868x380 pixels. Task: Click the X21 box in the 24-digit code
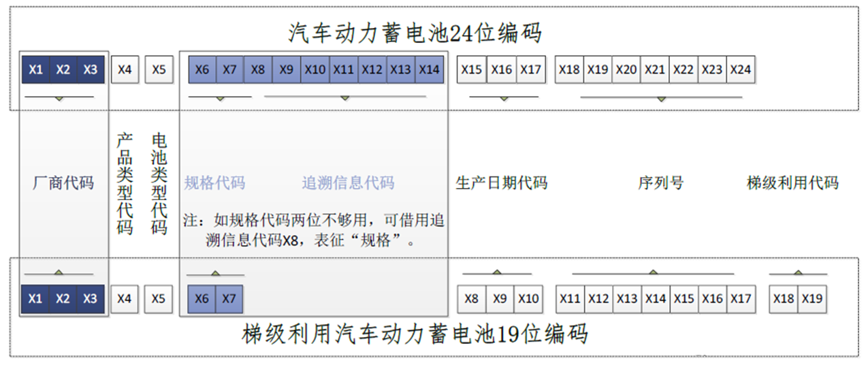[x=655, y=69]
